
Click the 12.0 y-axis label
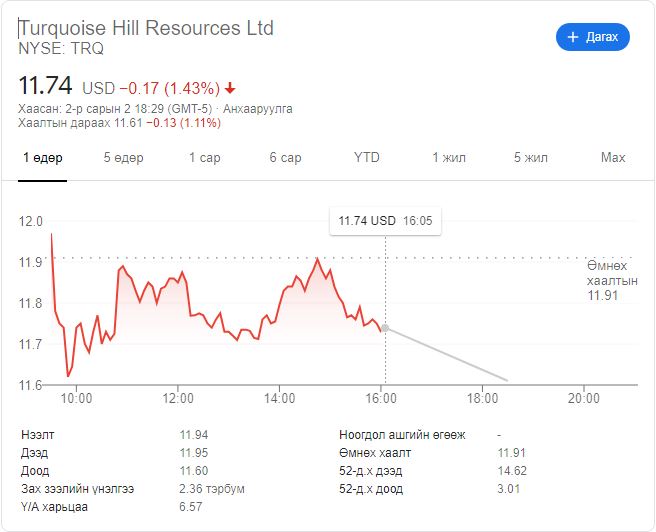(x=31, y=221)
